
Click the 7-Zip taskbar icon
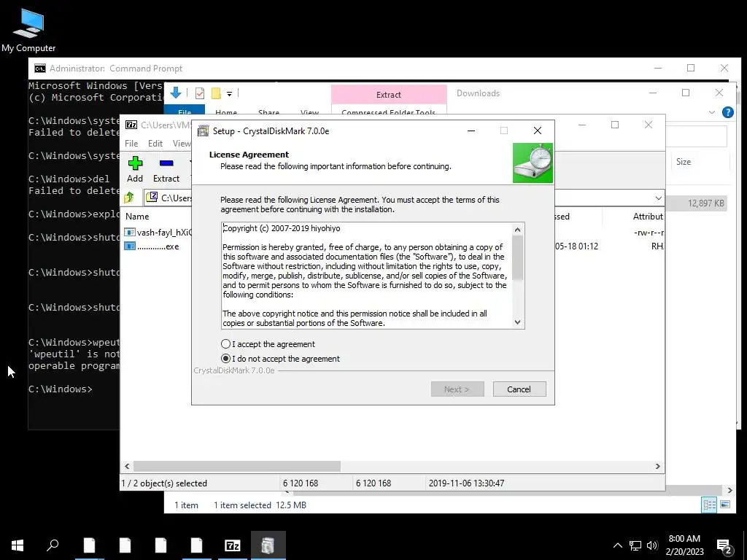pos(232,545)
